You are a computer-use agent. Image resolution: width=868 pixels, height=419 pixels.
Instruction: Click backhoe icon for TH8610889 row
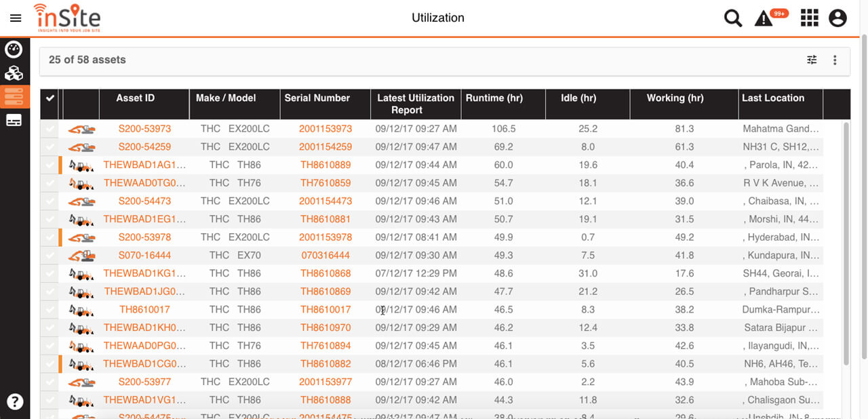pos(81,165)
